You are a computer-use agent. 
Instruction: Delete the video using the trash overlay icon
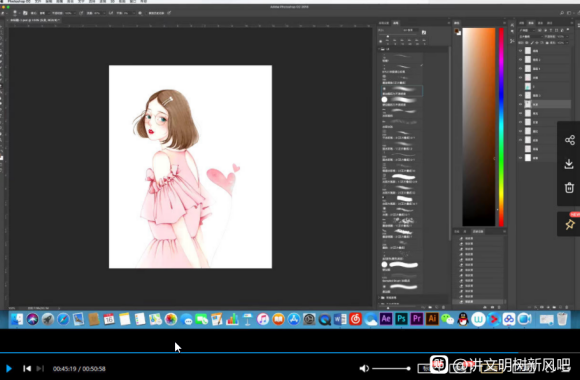click(x=569, y=188)
